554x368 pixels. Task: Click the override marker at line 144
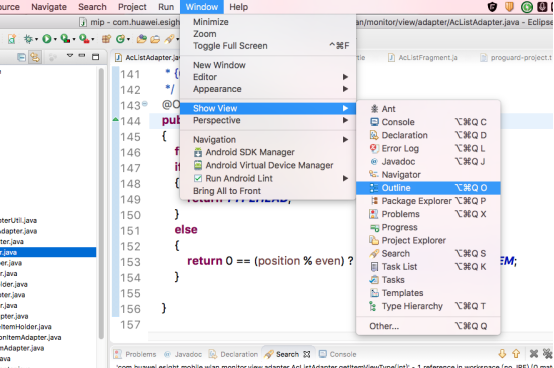[116, 120]
